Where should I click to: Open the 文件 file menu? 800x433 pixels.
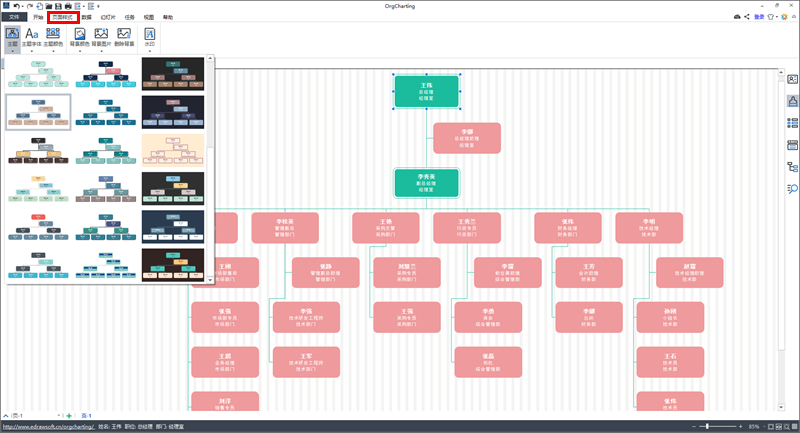[x=14, y=17]
